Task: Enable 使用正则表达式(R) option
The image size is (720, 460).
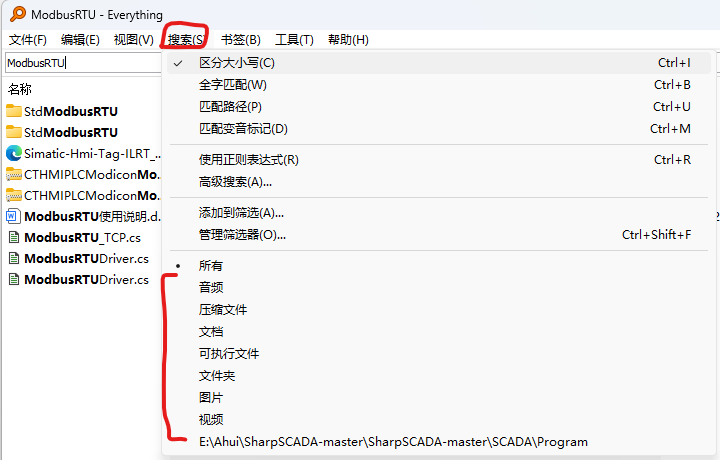Action: (439, 160)
